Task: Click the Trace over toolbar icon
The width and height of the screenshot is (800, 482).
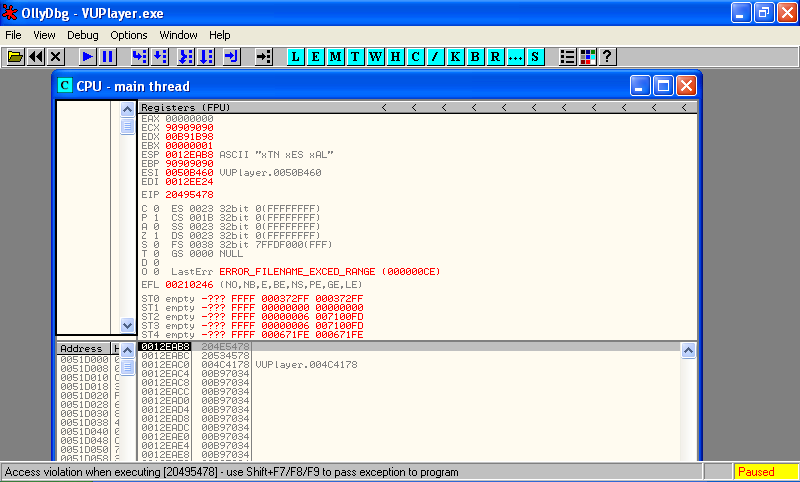Action: (206, 57)
